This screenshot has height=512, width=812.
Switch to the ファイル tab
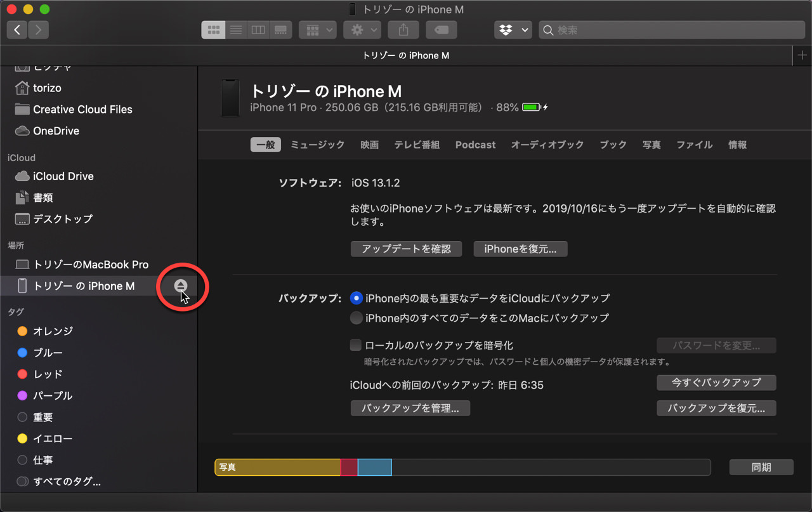[x=694, y=145]
